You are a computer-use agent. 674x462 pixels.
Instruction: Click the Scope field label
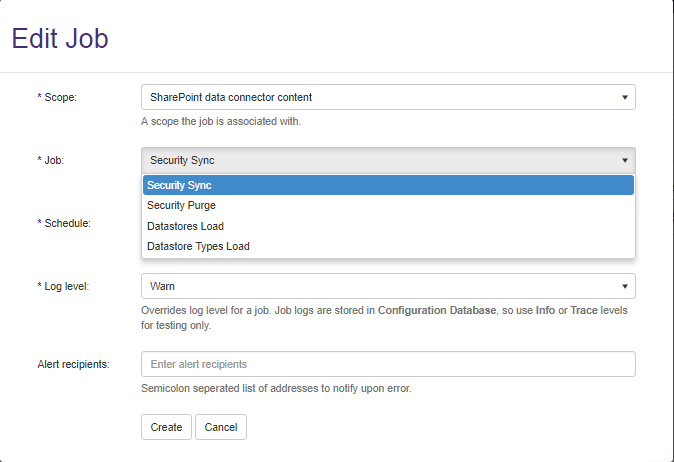(x=60, y=98)
